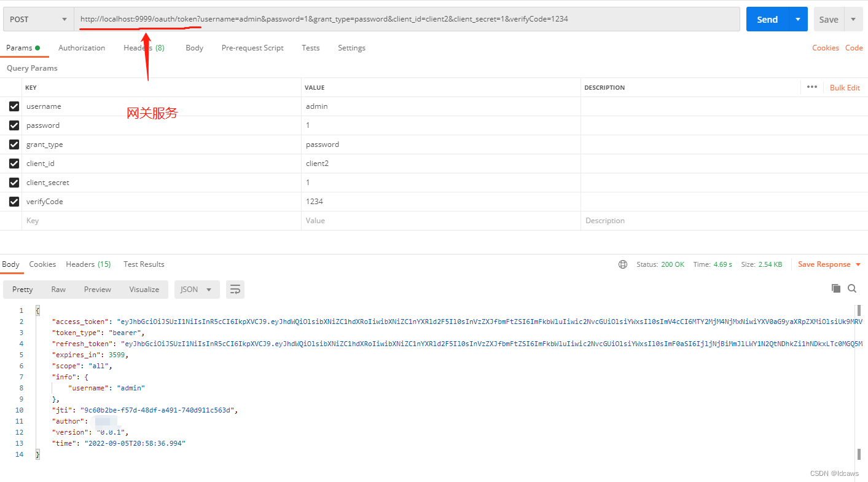Click the Code link

pos(854,48)
